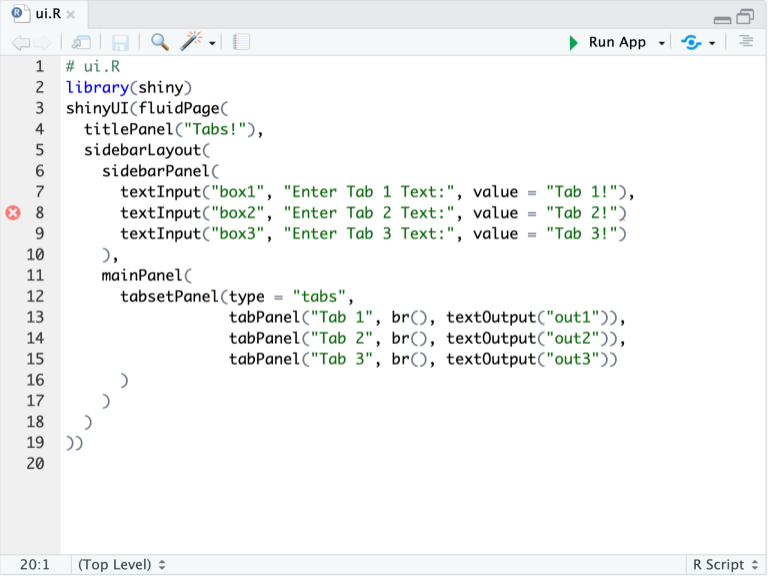Viewport: 768px width, 576px height.
Task: Toggle the document outline icon
Action: (x=745, y=42)
